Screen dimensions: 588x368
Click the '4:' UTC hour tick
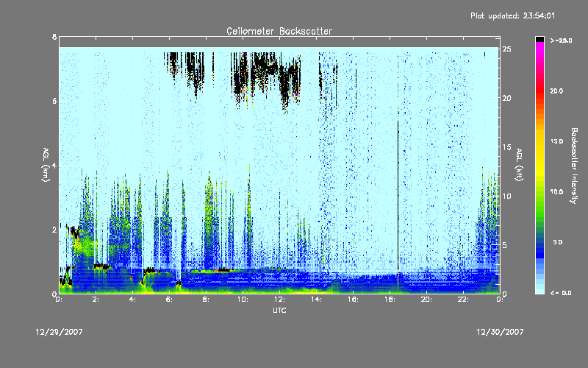click(133, 300)
